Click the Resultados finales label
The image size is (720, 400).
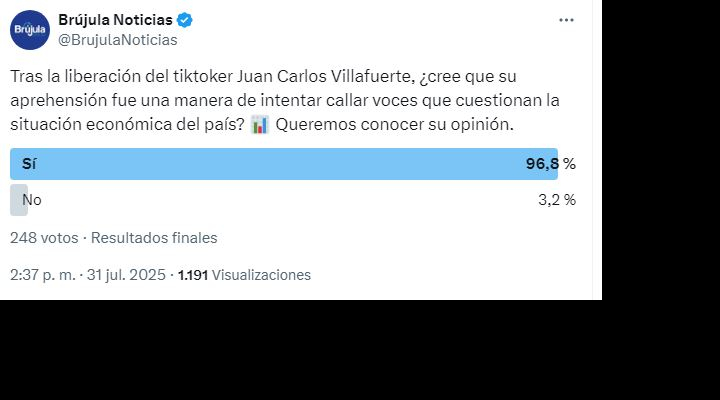coord(154,238)
